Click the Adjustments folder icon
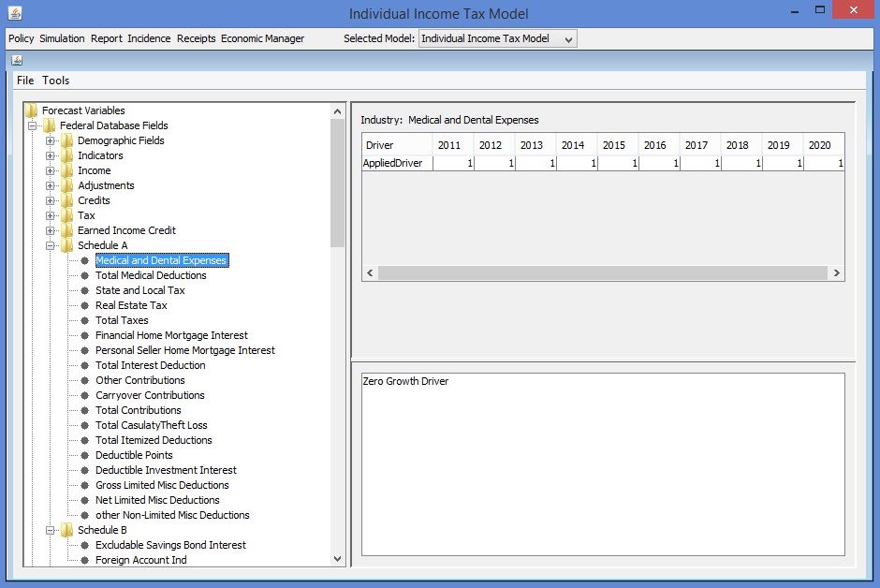880x588 pixels. (67, 185)
